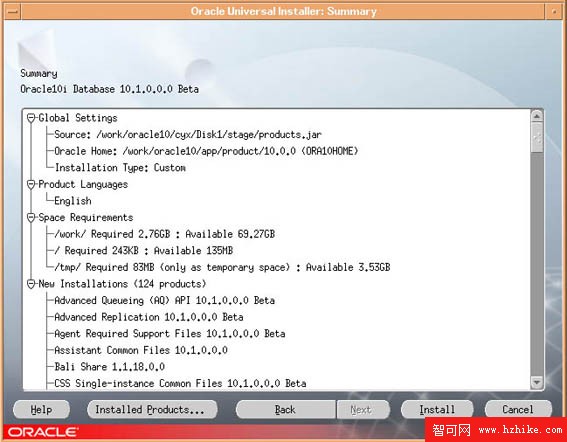Collapse the Global Settings tree node
This screenshot has height=442, width=567.
pyautogui.click(x=31, y=118)
